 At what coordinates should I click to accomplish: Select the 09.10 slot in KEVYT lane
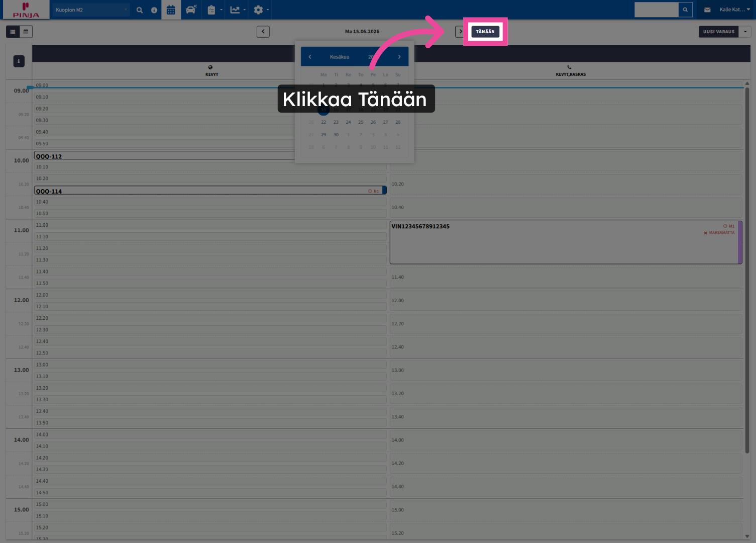210,97
